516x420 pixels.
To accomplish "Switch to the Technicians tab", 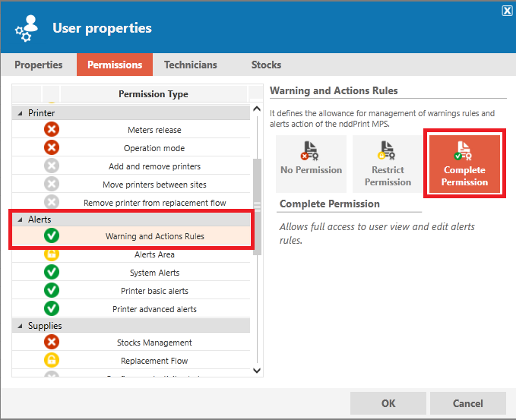I will click(191, 65).
